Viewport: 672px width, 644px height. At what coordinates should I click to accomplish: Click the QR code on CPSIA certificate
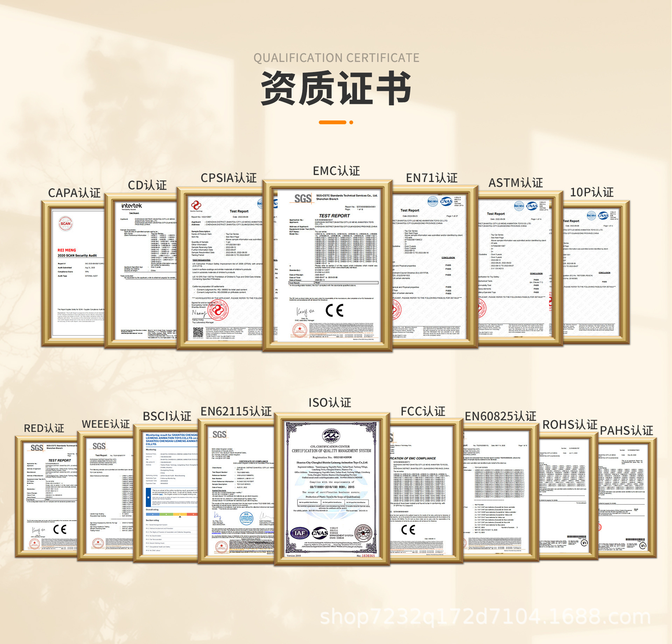click(198, 332)
